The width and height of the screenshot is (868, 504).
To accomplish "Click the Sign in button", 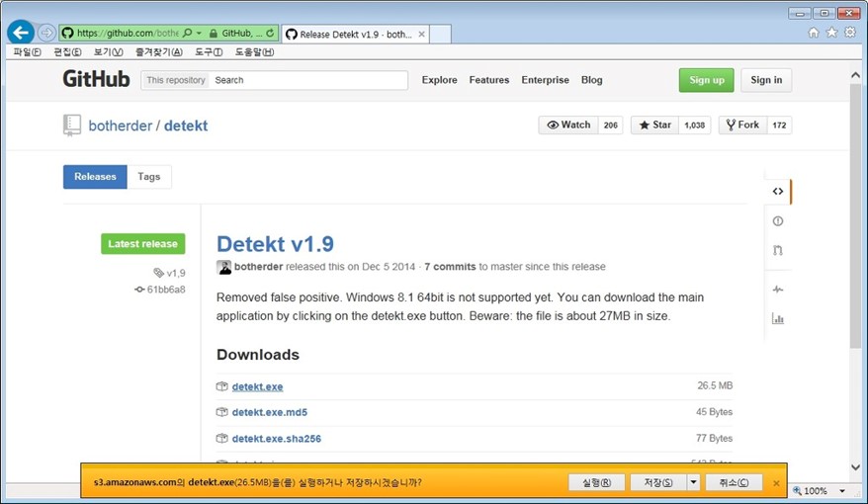I will pyautogui.click(x=766, y=80).
